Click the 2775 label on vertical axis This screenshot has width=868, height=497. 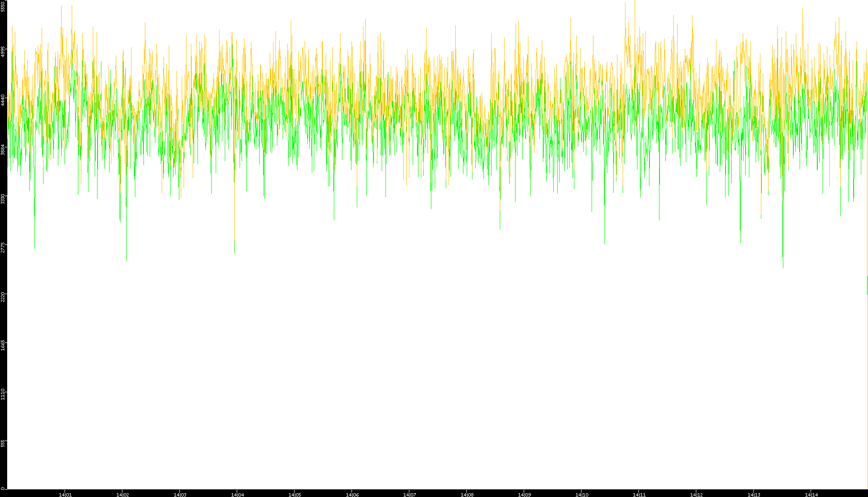click(3, 248)
